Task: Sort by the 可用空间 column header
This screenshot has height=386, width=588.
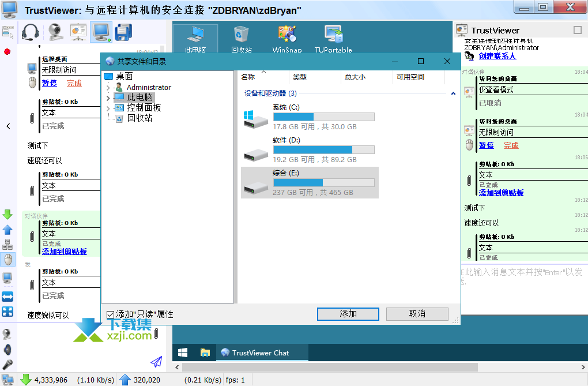Action: 419,77
